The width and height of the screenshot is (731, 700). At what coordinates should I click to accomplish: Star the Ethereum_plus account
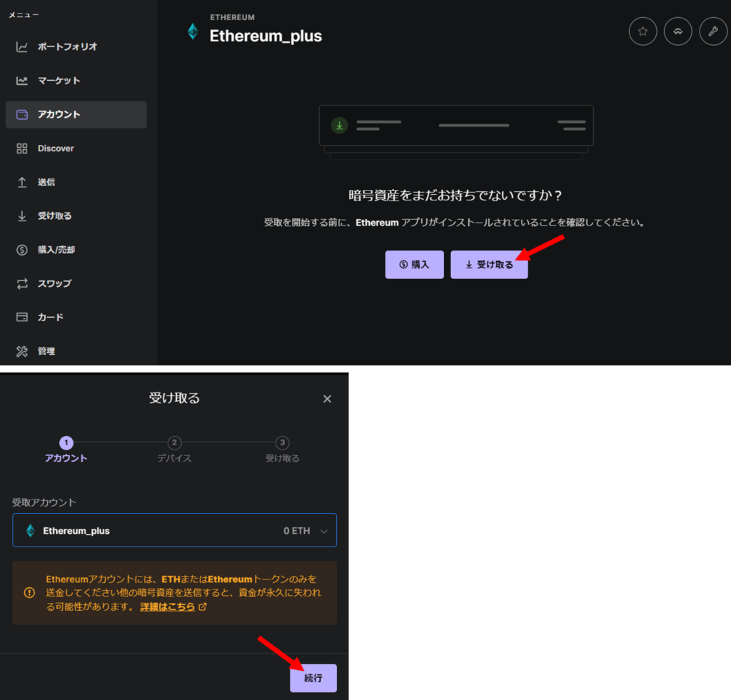[642, 31]
